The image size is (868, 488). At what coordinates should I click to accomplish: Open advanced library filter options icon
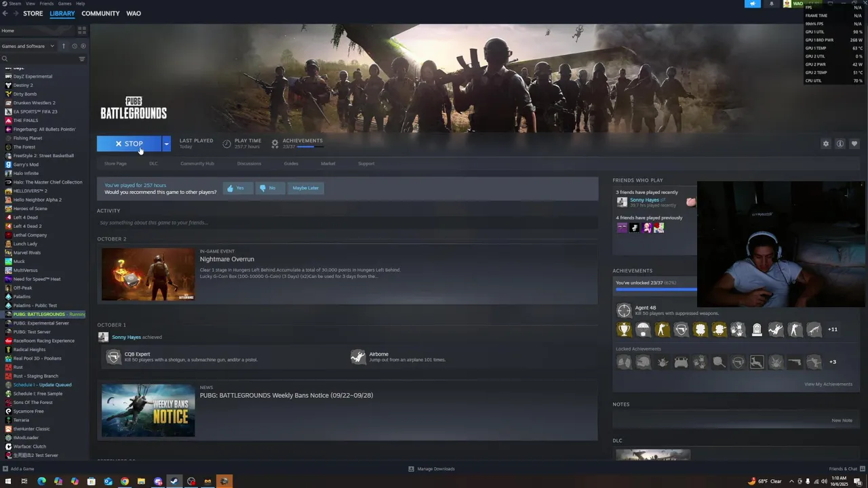click(82, 59)
